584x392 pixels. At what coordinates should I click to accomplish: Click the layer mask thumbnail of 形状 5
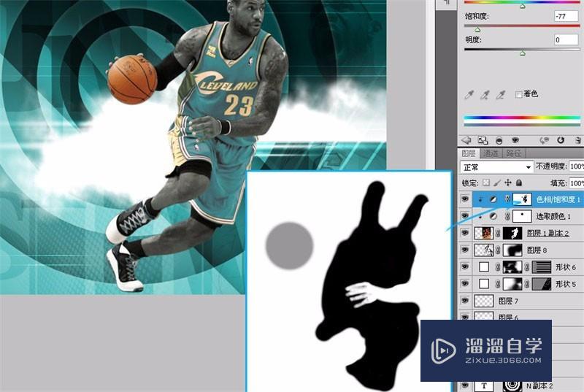click(512, 284)
